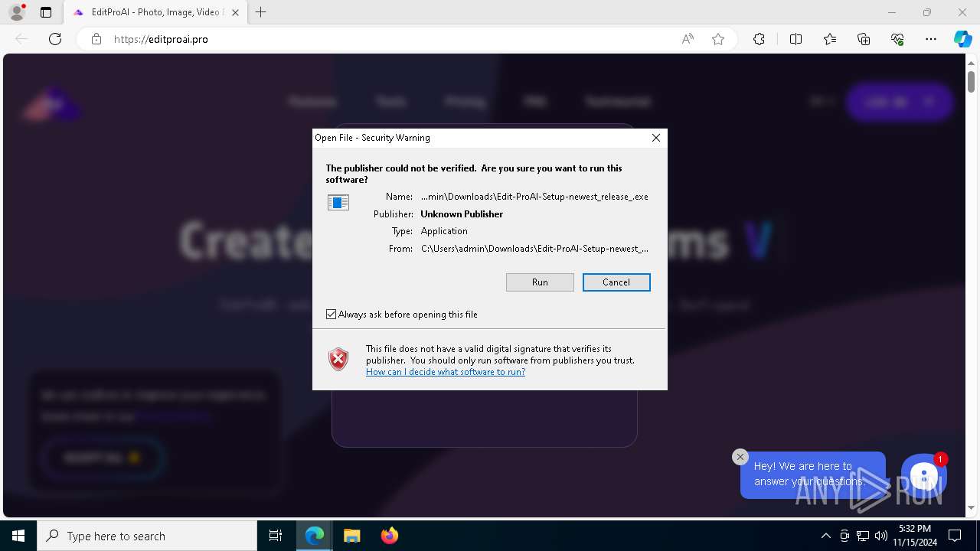Show hidden tray icons chevron
This screenshot has height=551, width=980.
[825, 536]
